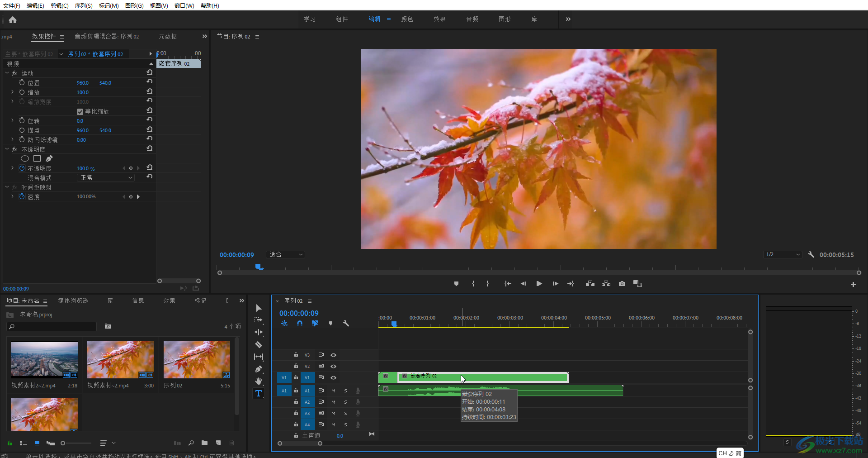This screenshot has height=458, width=868.
Task: Click the ellipse mask tool under opacity
Action: 25,158
